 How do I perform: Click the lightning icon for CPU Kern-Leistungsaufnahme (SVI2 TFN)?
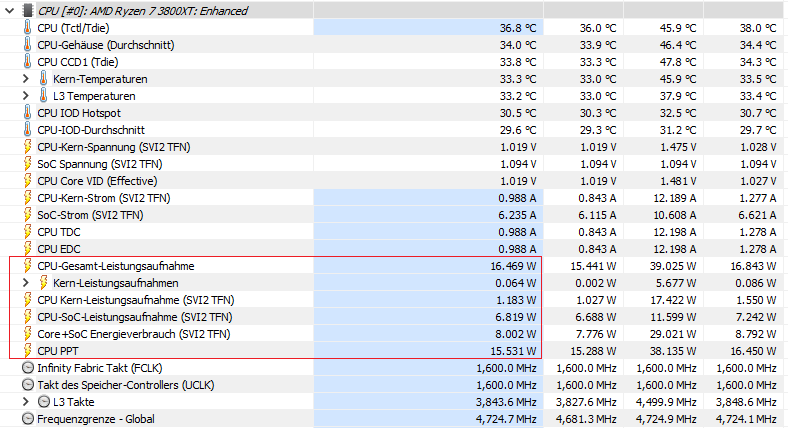(x=28, y=300)
